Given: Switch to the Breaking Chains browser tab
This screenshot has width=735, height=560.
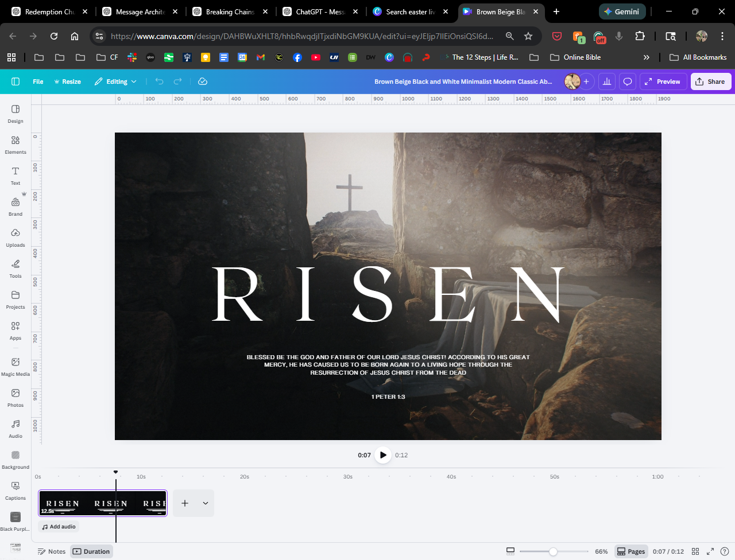Looking at the screenshot, I should 230,11.
